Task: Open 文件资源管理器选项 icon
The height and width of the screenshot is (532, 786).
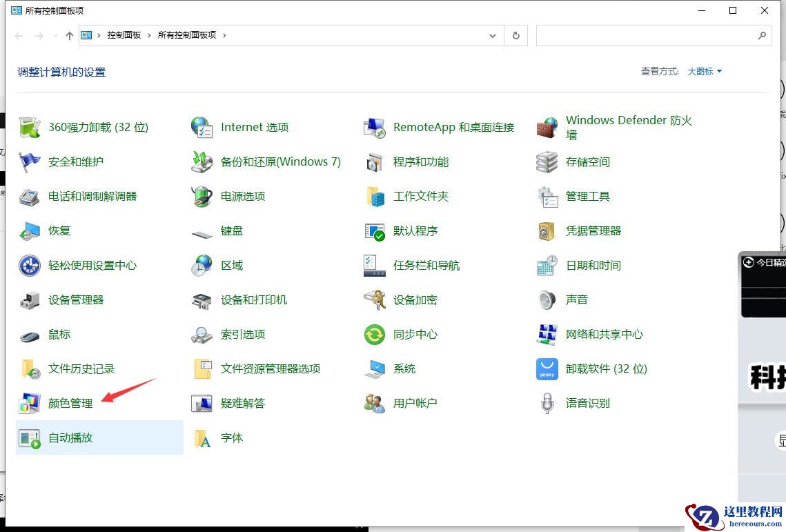Action: click(202, 369)
